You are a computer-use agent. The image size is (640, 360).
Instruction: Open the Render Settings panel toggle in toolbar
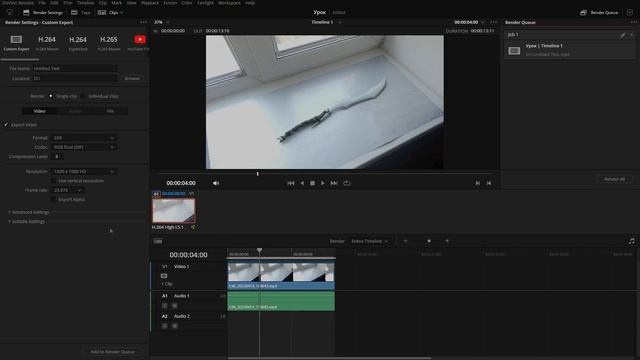pos(43,13)
